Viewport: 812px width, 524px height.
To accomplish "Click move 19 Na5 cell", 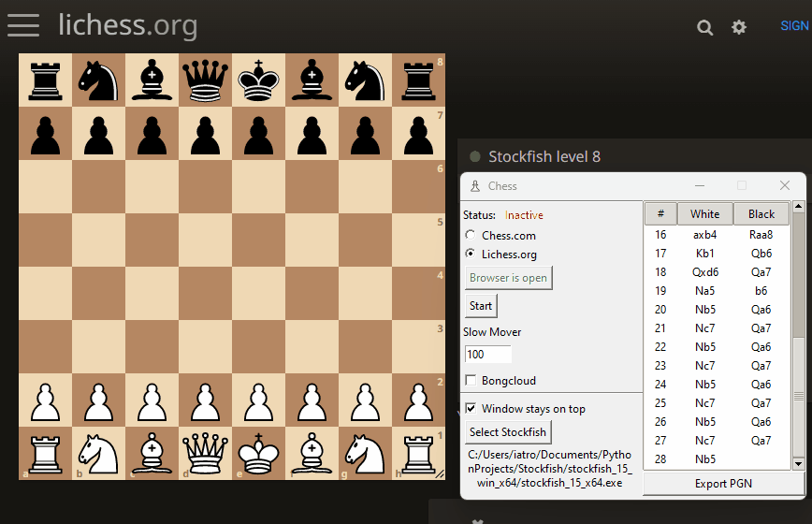I will 704,291.
